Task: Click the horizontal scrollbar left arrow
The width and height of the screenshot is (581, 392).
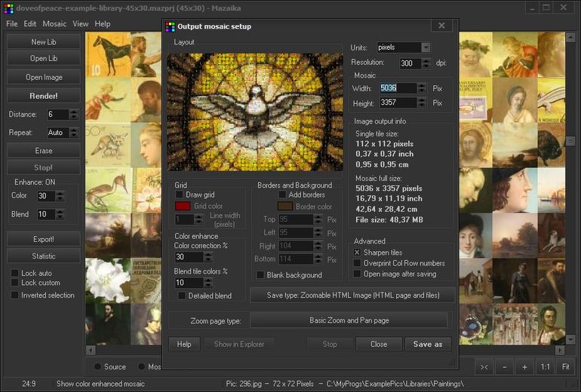Action: [x=91, y=351]
